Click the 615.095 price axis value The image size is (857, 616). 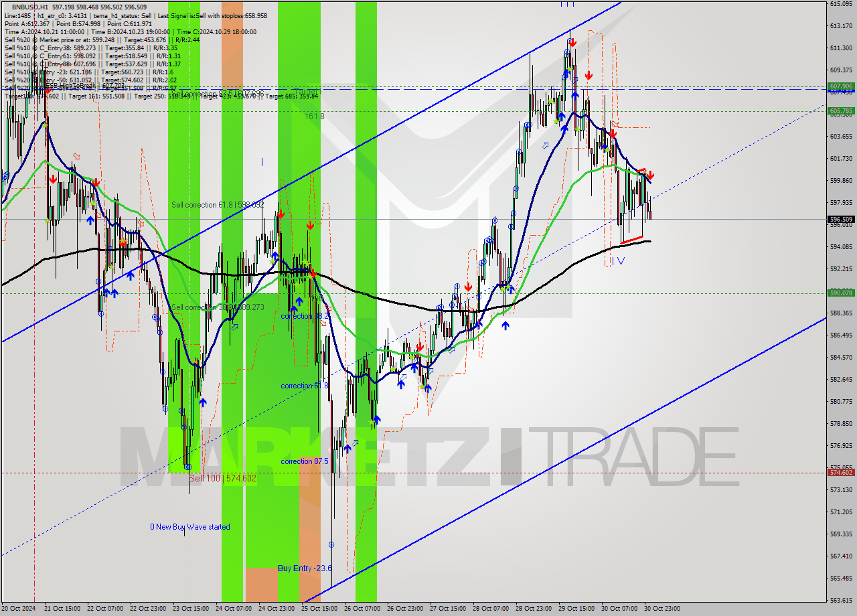click(841, 3)
